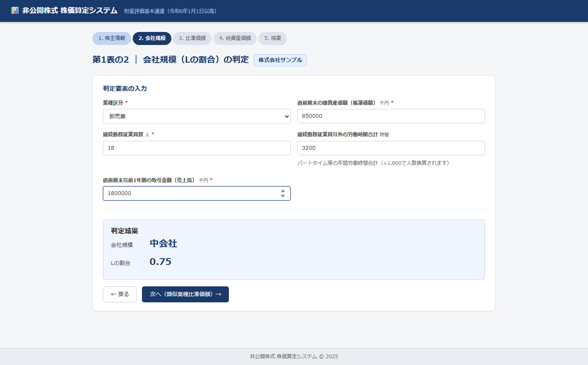This screenshot has width=588, height=365.
Task: Click the 業種区分 field label
Action: [113, 103]
